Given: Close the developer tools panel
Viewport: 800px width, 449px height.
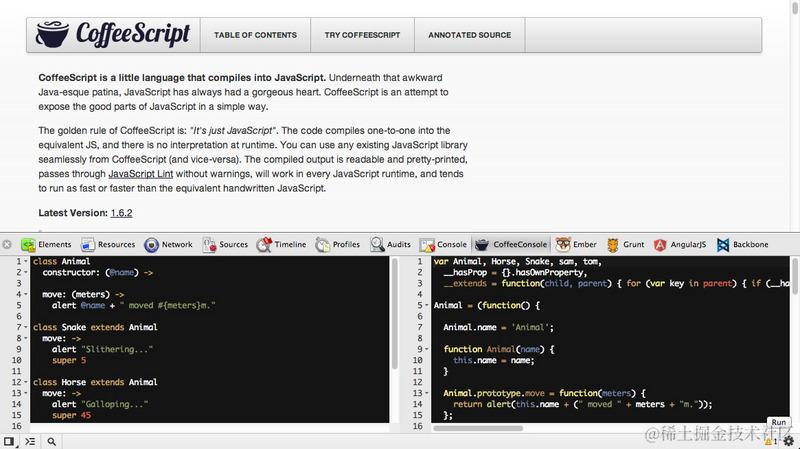Looking at the screenshot, I should [x=7, y=244].
